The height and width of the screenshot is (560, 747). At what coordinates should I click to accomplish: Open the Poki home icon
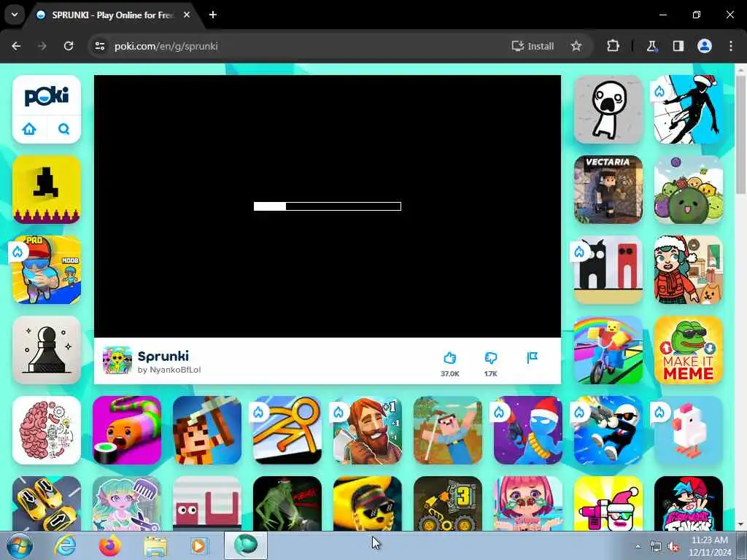(29, 128)
